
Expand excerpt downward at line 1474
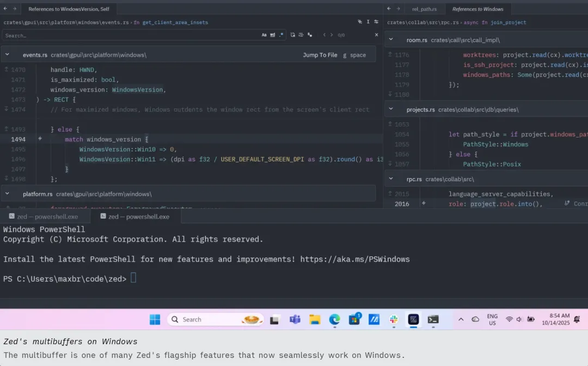[7, 109]
